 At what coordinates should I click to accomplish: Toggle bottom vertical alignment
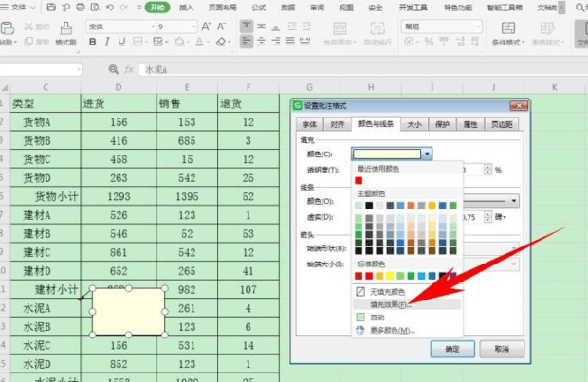point(276,27)
